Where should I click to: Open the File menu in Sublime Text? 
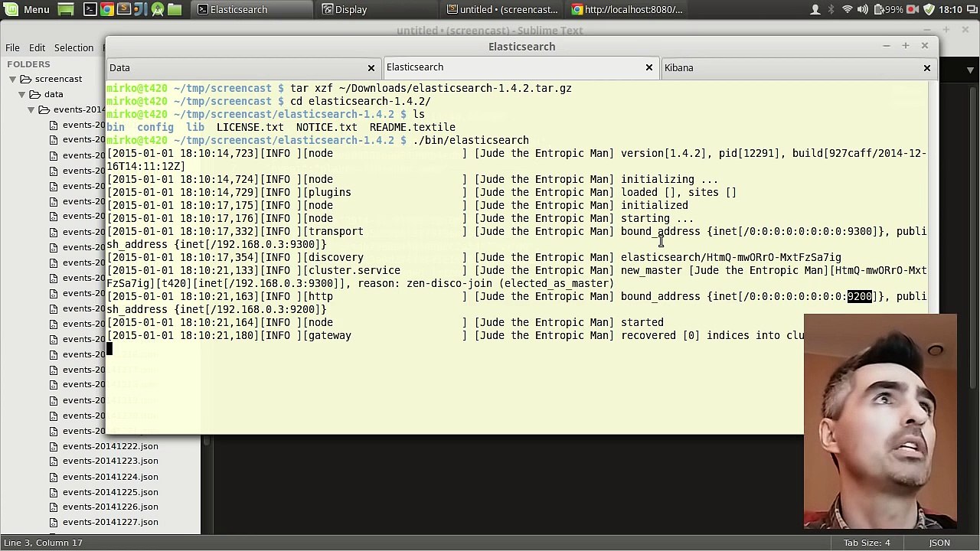coord(12,47)
